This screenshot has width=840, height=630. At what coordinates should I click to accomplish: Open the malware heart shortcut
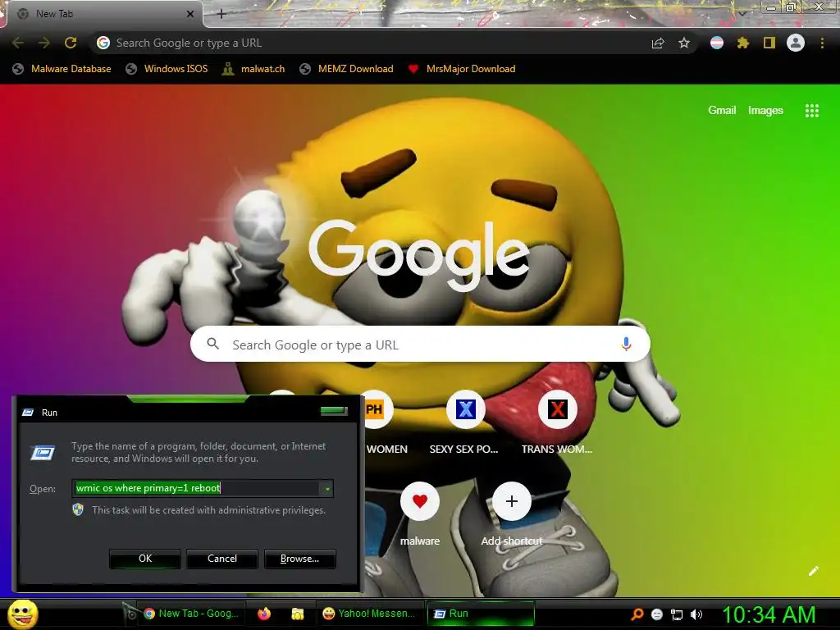coord(420,501)
